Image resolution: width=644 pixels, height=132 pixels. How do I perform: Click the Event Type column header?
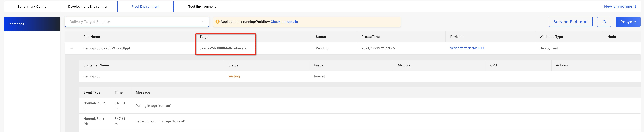(92, 92)
